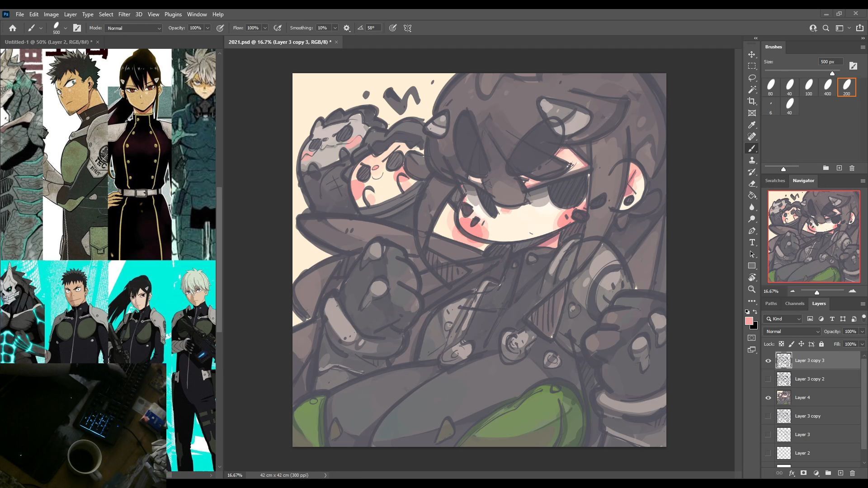
Task: Toggle layer filtering switch on or off
Action: coord(863,317)
